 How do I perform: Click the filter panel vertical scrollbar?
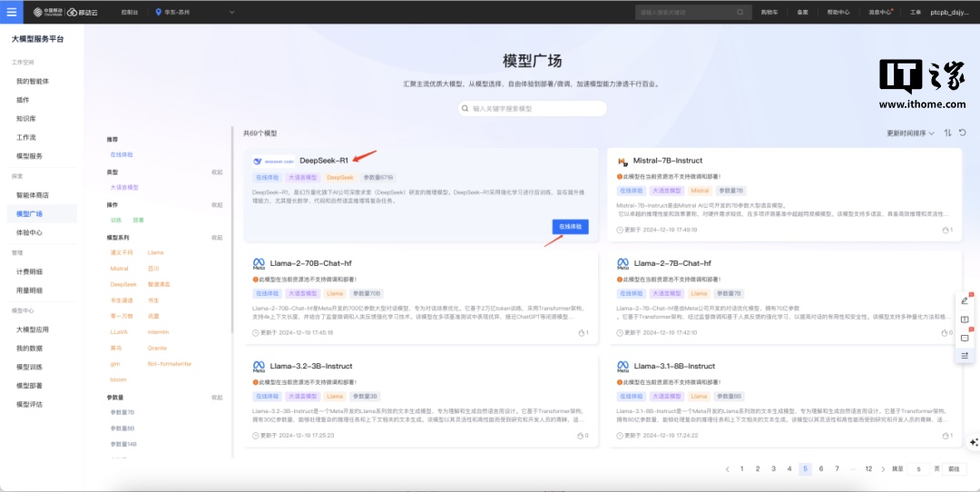coord(232,230)
